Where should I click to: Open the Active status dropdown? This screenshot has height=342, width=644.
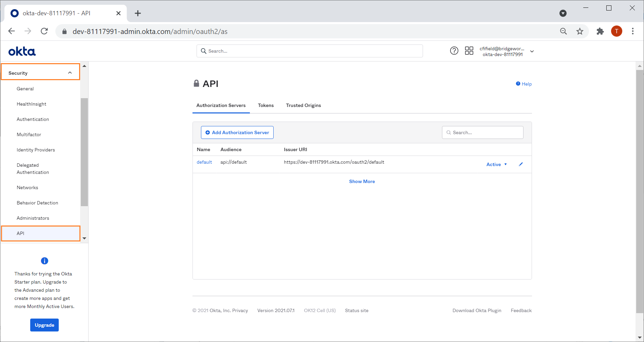tap(497, 164)
